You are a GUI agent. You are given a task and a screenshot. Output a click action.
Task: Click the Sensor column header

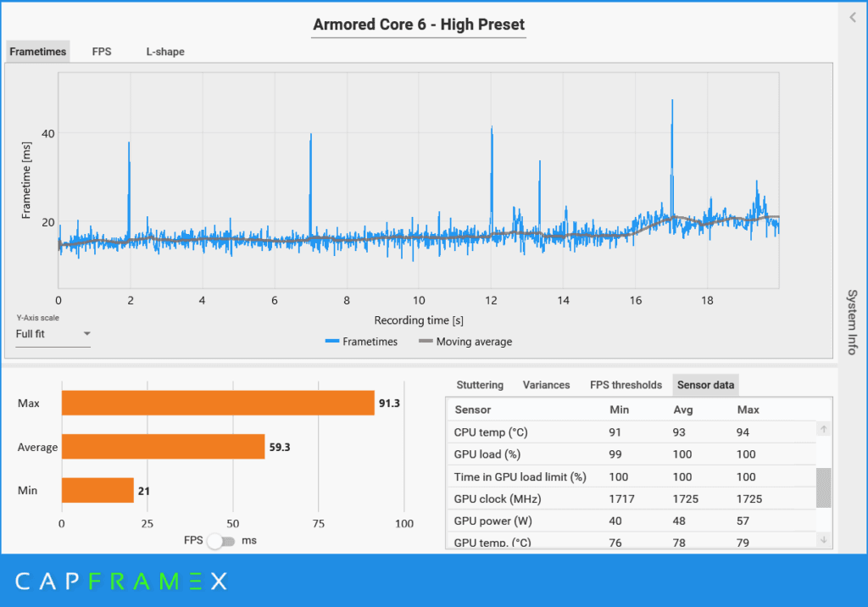473,409
